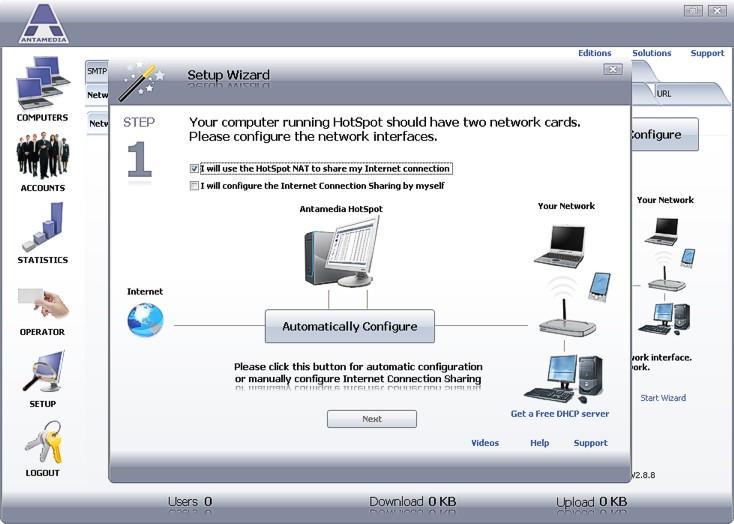
Task: Open the Editions menu link
Action: (595, 53)
